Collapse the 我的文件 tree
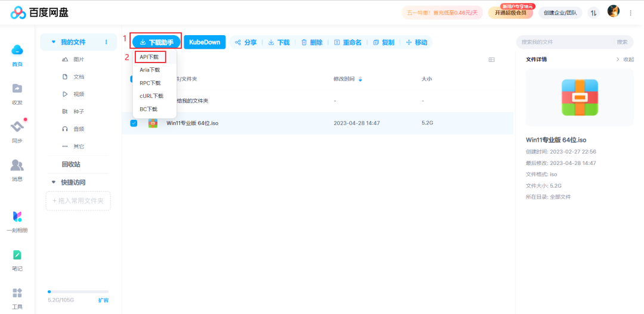 point(54,42)
